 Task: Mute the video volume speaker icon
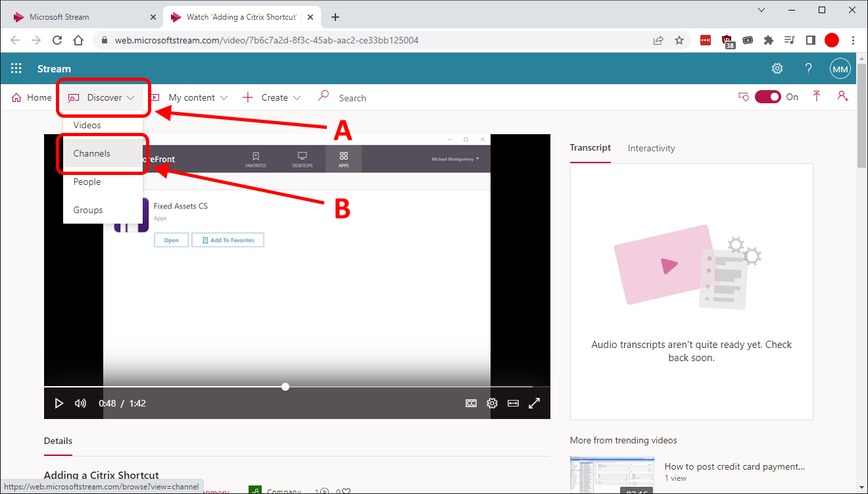click(80, 403)
